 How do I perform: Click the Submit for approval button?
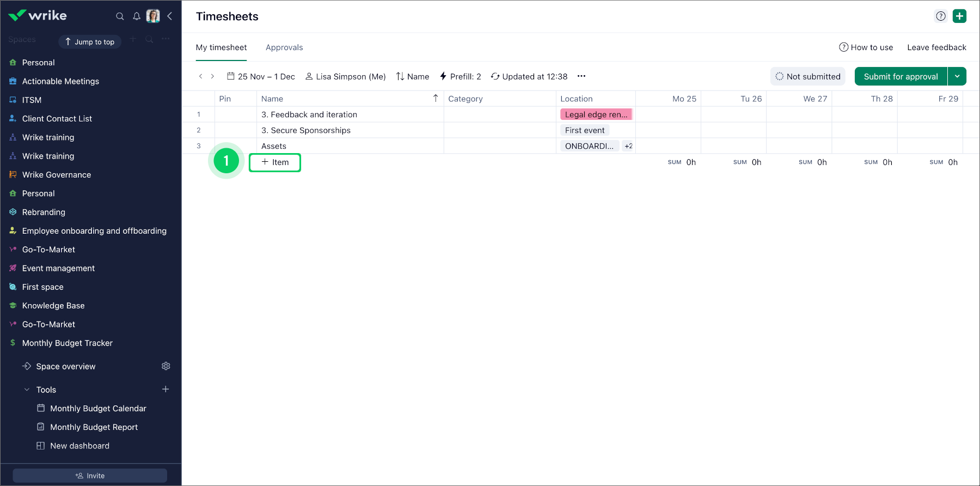pyautogui.click(x=901, y=76)
